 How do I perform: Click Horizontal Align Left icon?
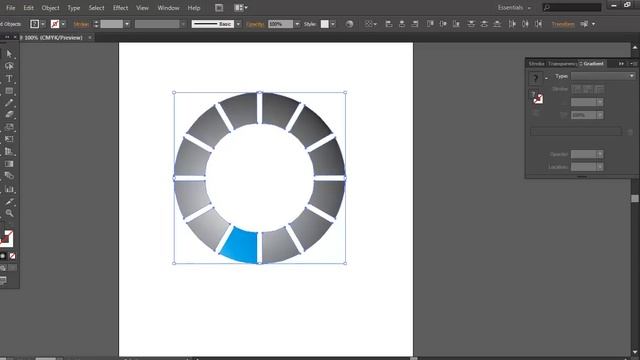point(389,24)
